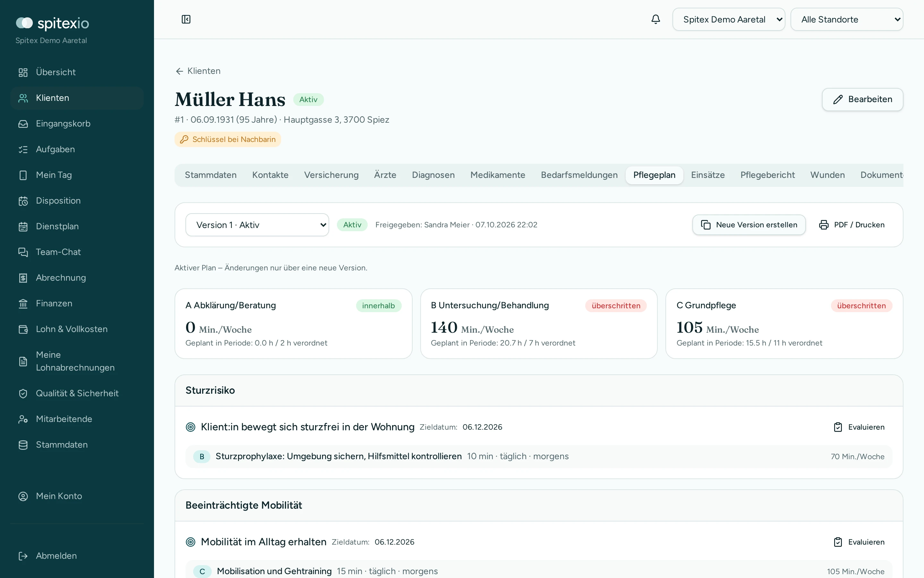Open Disposition page
924x578 pixels.
click(x=77, y=200)
